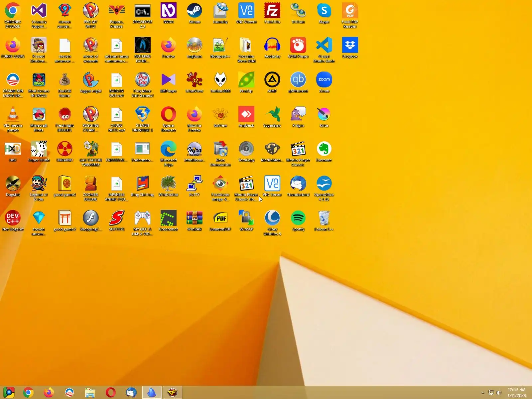Open the SumatraPDF desktop icon
Screen dimensions: 532x399
tap(220, 221)
